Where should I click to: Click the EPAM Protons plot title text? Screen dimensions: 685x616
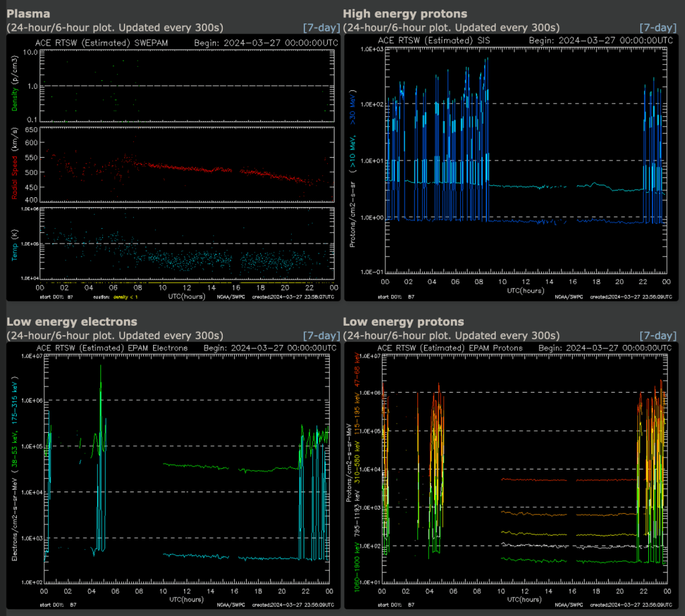point(450,348)
